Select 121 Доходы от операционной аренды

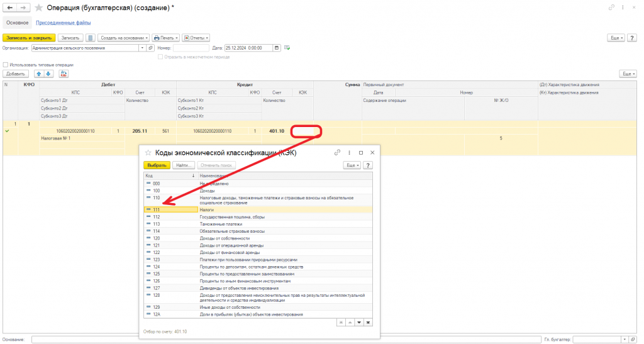(x=258, y=245)
